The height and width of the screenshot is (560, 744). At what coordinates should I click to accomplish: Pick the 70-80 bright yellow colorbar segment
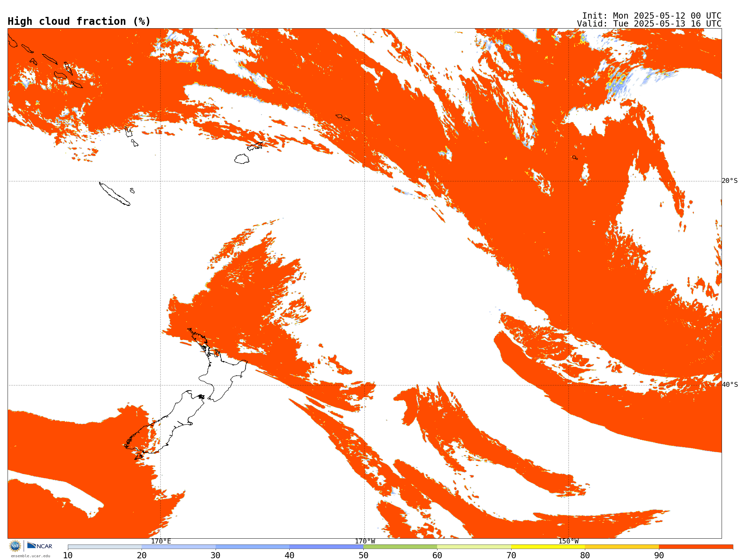click(x=548, y=547)
